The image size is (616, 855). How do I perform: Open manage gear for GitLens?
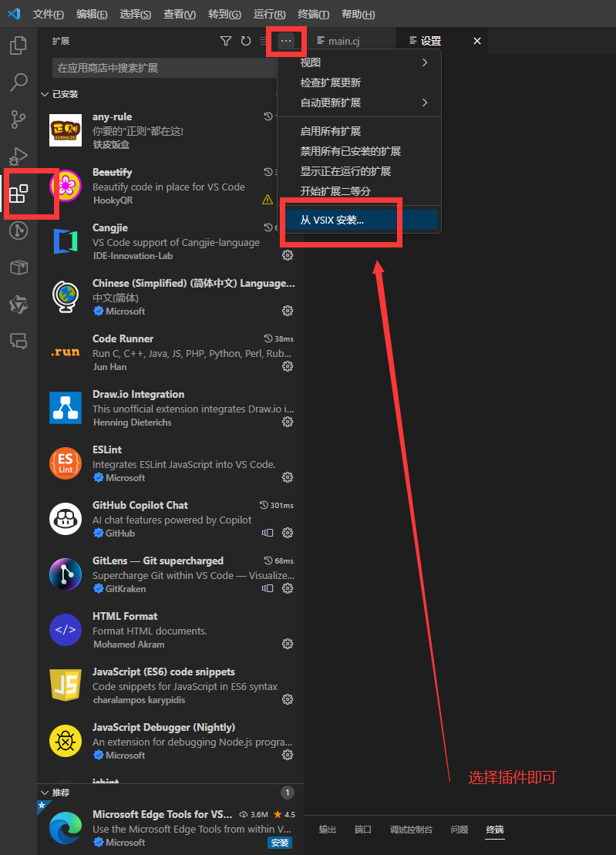pyautogui.click(x=288, y=588)
